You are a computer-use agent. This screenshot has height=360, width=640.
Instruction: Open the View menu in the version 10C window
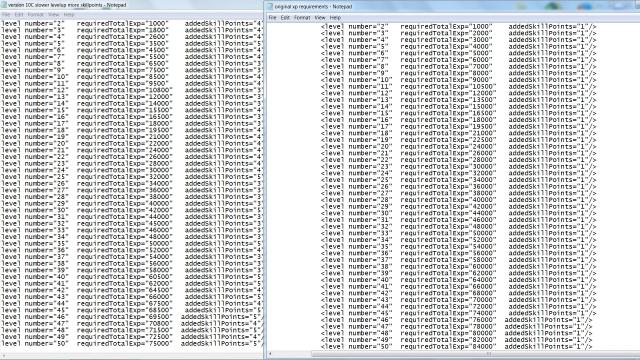tap(53, 14)
